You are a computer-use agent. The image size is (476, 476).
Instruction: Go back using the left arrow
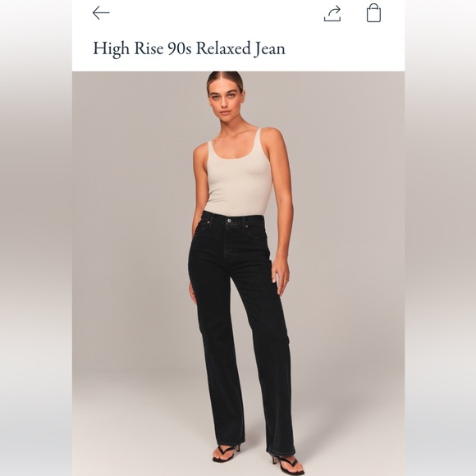(x=101, y=13)
